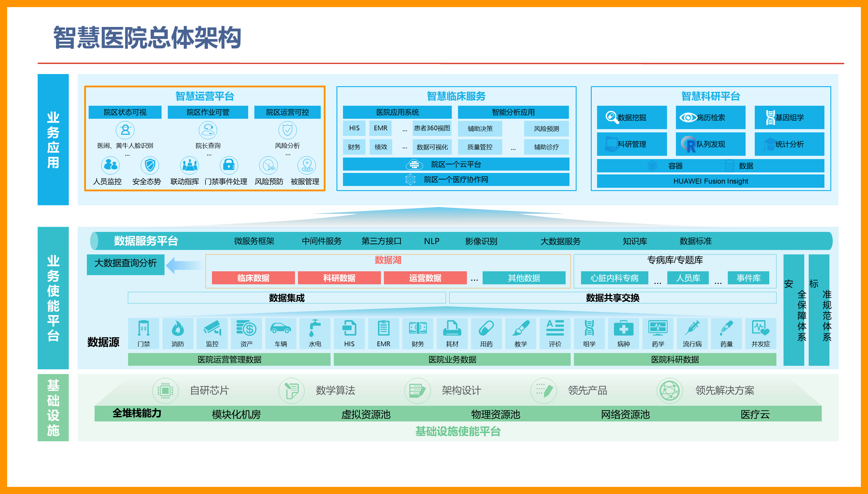Select the 自研芯片 chip icon
This screenshot has height=494, width=868.
tap(165, 391)
